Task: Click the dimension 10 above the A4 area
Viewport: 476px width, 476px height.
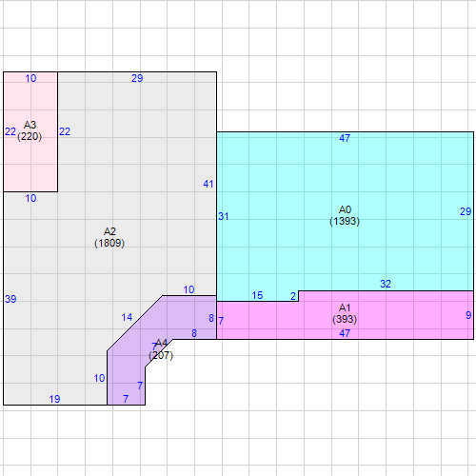Action: [x=188, y=289]
